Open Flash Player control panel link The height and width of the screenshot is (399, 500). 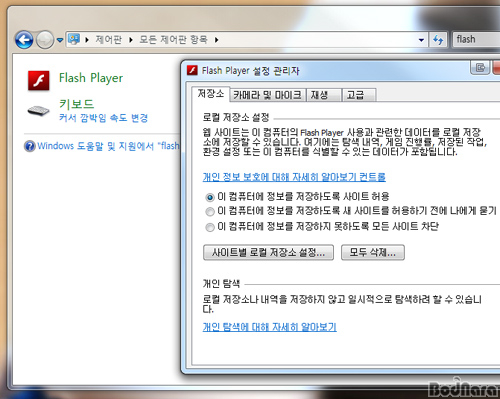click(91, 78)
